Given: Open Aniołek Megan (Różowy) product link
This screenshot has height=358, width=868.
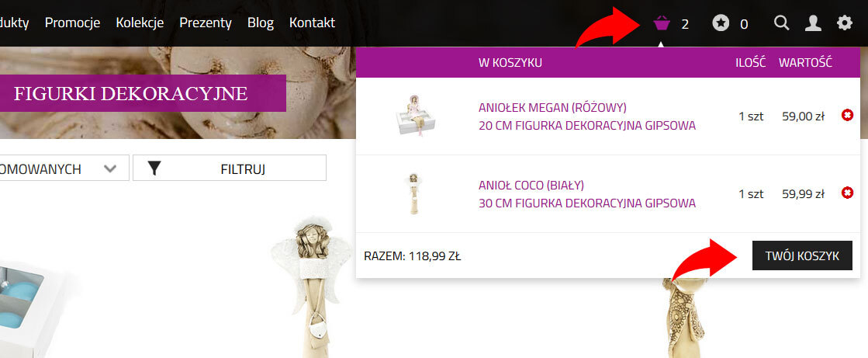Looking at the screenshot, I should 586,116.
